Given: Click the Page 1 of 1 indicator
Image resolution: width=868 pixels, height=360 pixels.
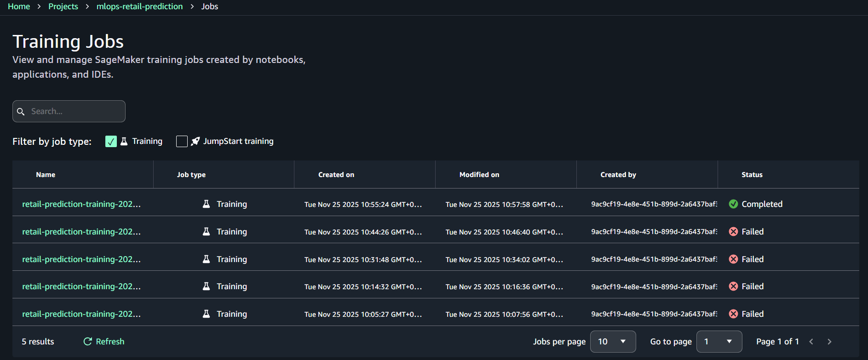Looking at the screenshot, I should [x=777, y=342].
